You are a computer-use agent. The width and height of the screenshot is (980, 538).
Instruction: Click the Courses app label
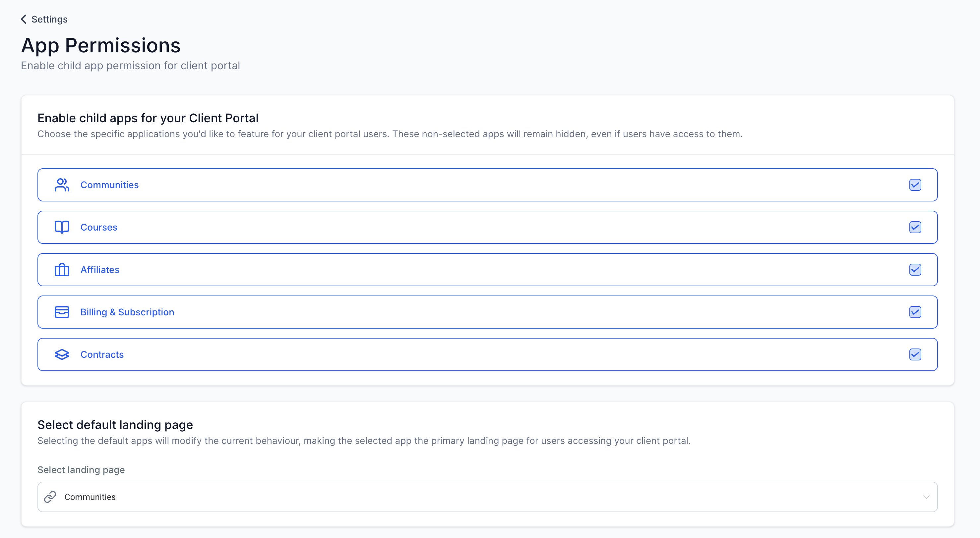pyautogui.click(x=99, y=227)
